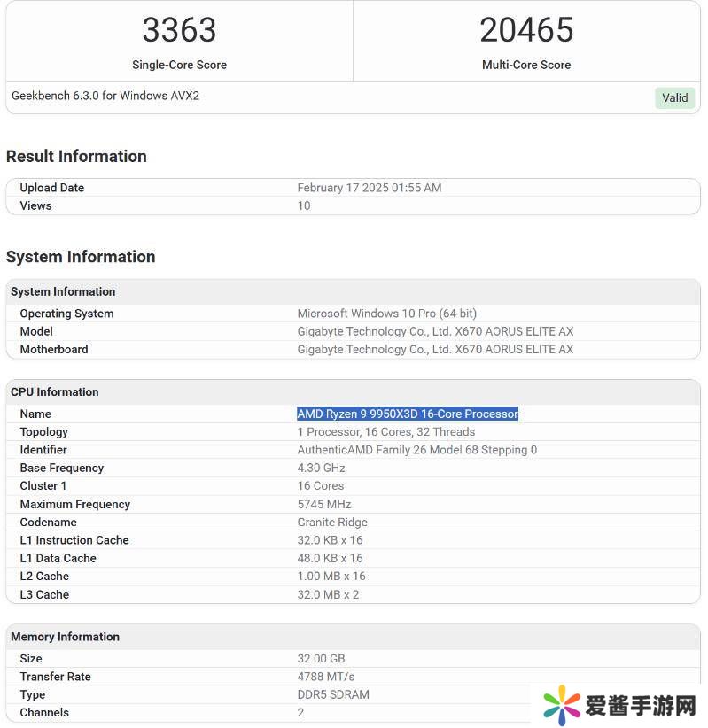The height and width of the screenshot is (728, 708).
Task: Click the Upload Date value February 17 2025
Action: point(369,188)
